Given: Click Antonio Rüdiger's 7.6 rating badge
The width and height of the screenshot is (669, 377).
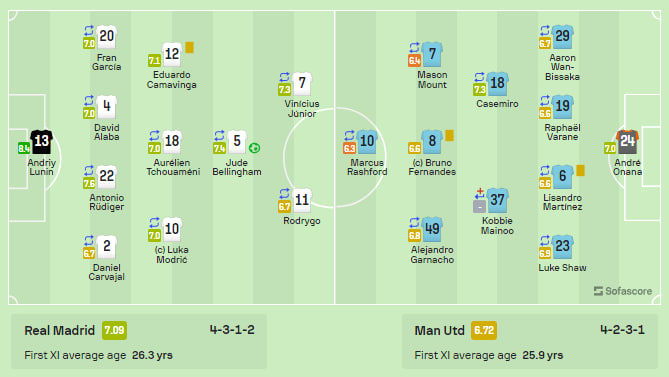Looking at the screenshot, I should tap(89, 183).
